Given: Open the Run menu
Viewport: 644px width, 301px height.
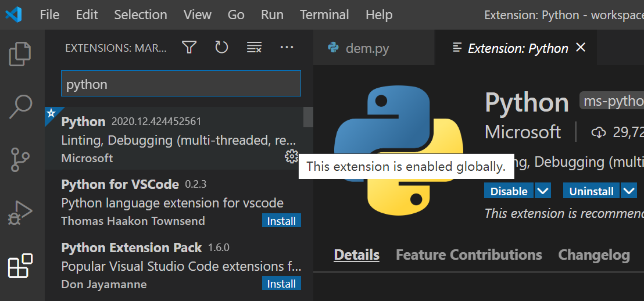Looking at the screenshot, I should pyautogui.click(x=272, y=15).
